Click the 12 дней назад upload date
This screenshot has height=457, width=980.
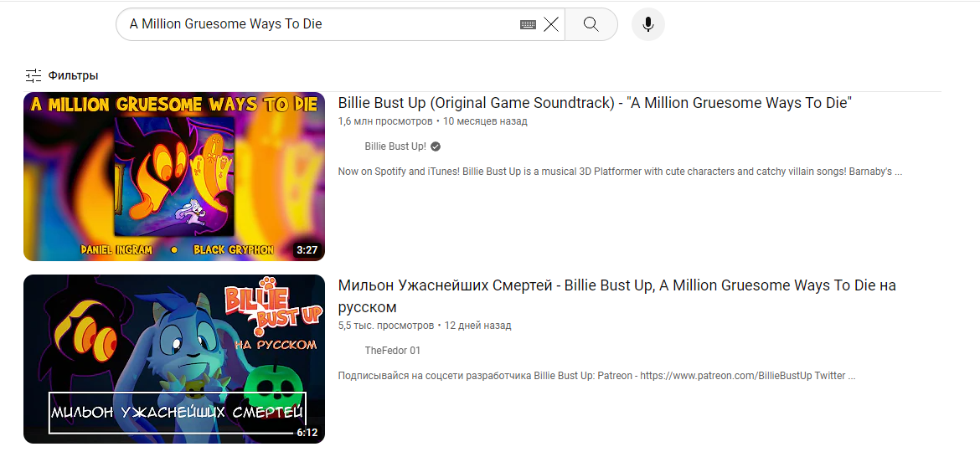477,326
